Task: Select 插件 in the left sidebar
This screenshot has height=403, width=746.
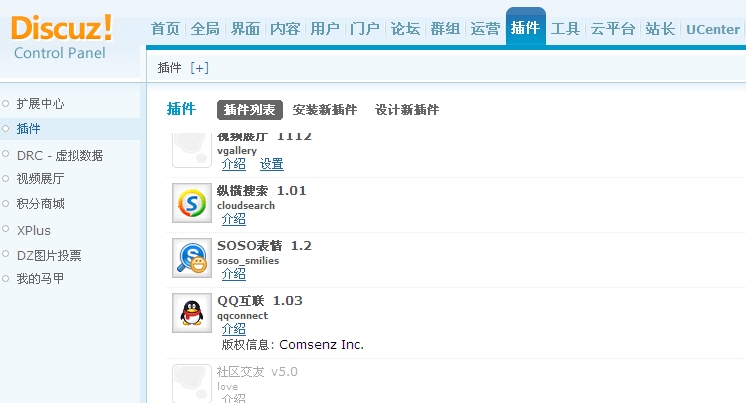Action: (28, 128)
